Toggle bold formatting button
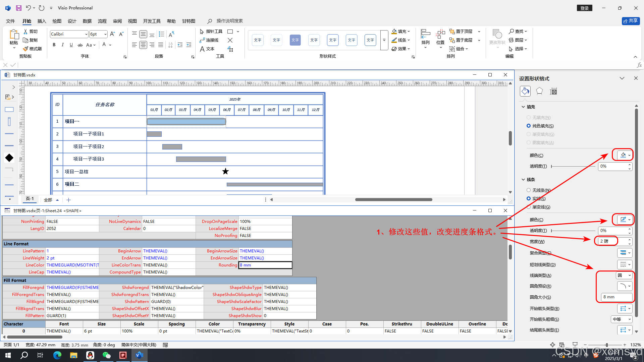Screen dimensions: 644x362 point(54,45)
